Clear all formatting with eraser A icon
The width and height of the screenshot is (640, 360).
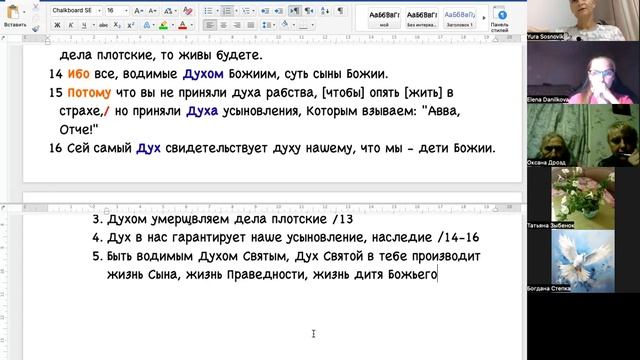tap(187, 11)
